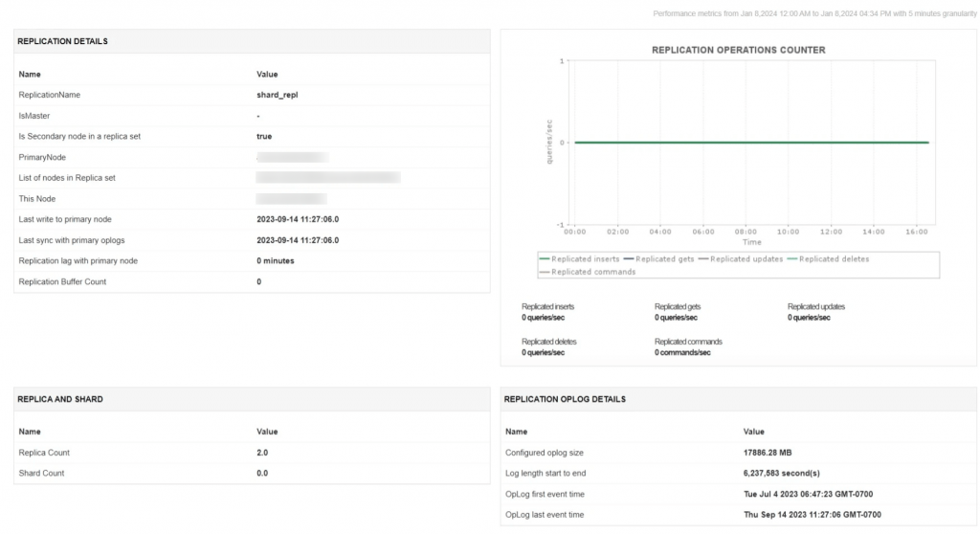Click the Replication Operations Counter chart title
This screenshot has height=534, width=980.
click(x=738, y=50)
